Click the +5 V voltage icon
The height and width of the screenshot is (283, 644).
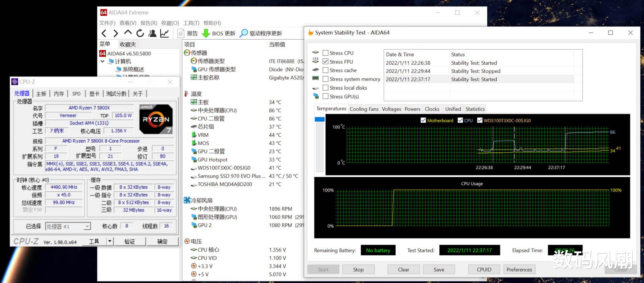(194, 274)
